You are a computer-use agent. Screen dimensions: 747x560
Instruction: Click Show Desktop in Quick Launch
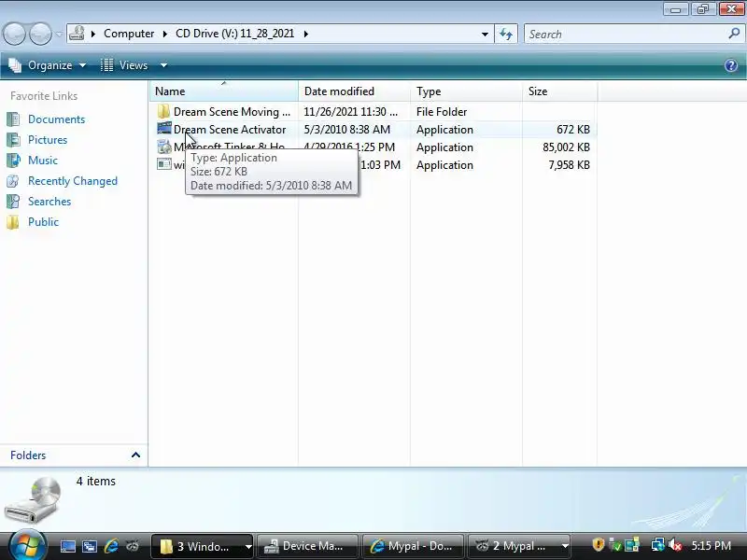click(67, 546)
